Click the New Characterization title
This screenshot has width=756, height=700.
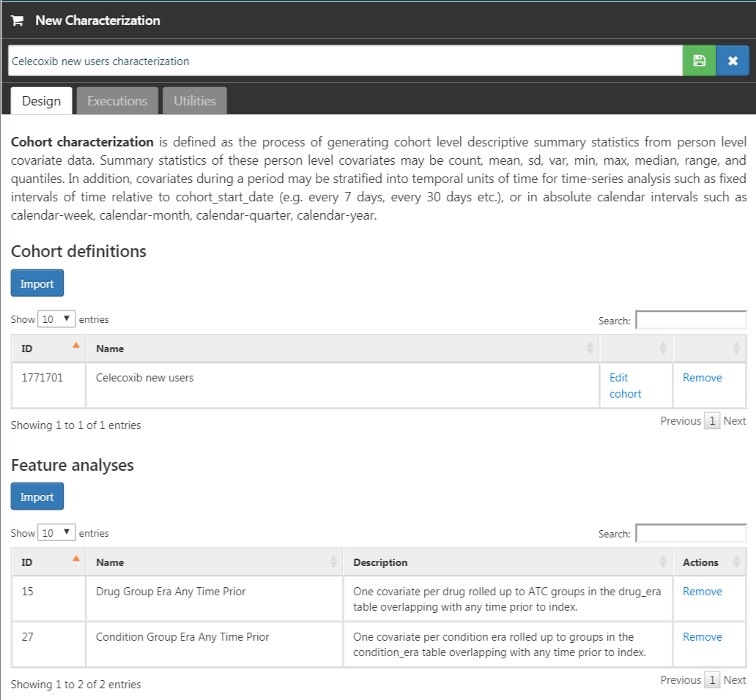click(98, 21)
